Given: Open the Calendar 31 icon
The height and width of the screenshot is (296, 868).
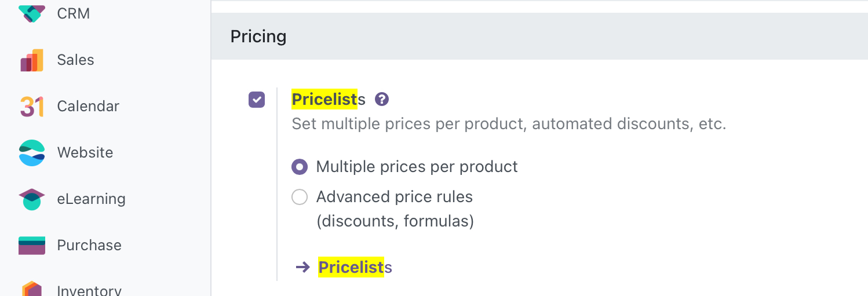Looking at the screenshot, I should [32, 107].
